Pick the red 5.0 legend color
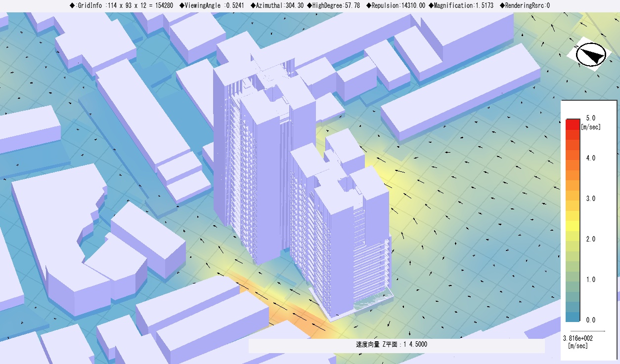620x364 pixels. [x=573, y=123]
